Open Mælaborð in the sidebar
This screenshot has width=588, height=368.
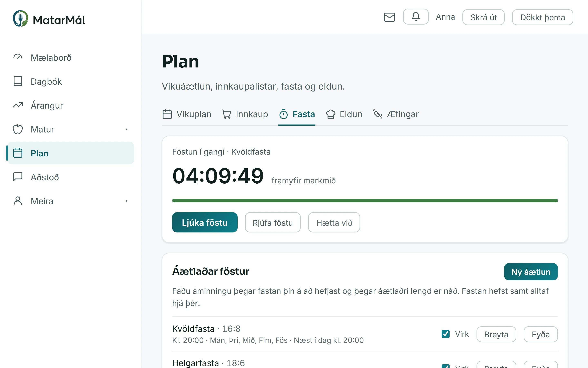[71, 58]
